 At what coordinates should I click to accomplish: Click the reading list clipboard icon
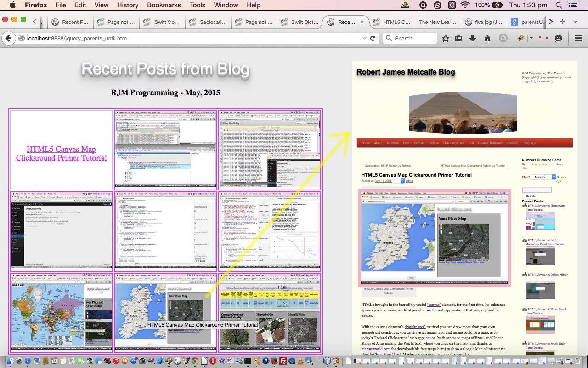click(458, 38)
